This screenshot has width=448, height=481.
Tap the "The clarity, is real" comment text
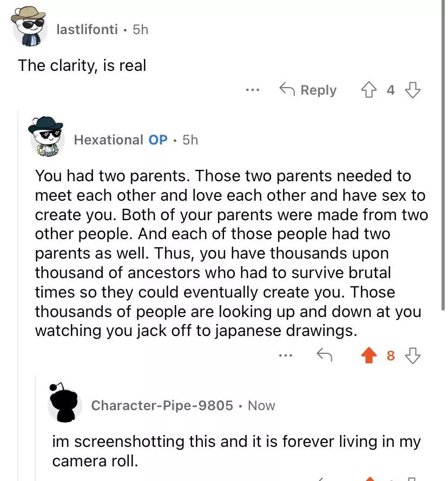(82, 65)
